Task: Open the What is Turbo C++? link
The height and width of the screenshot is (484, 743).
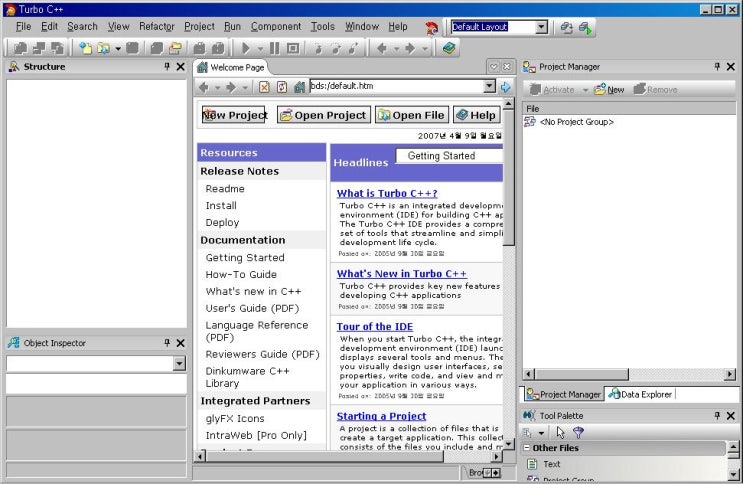Action: point(387,193)
